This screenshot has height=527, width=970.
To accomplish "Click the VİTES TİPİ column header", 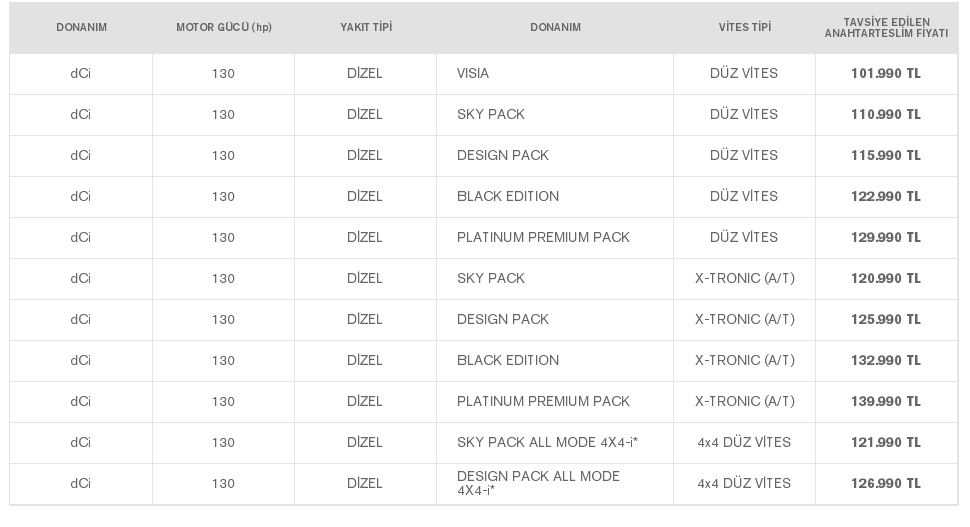I will (744, 27).
